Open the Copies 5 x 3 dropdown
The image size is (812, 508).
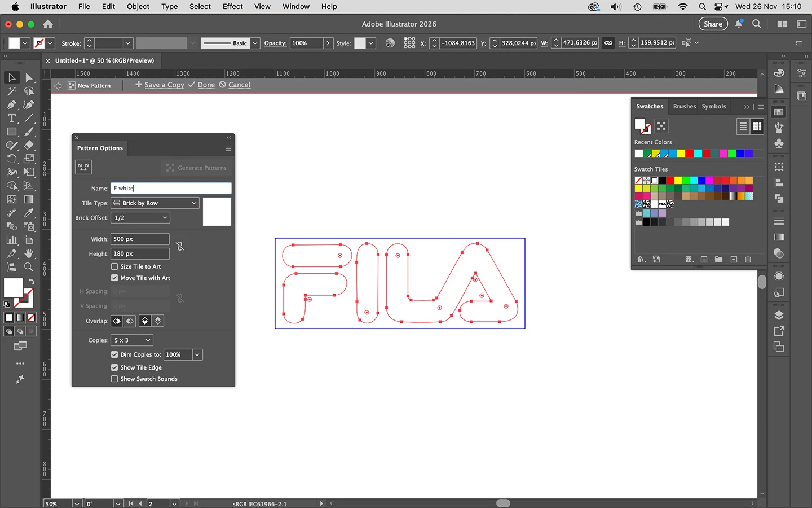click(x=132, y=340)
